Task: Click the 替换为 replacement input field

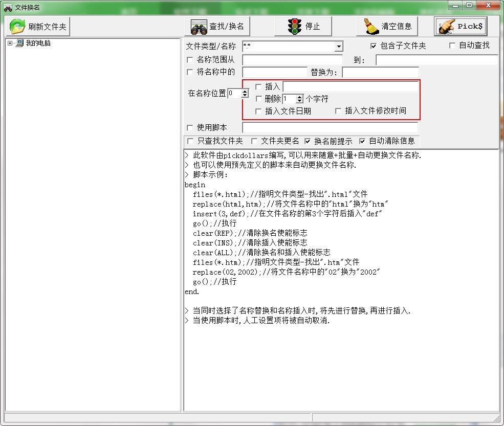Action: coord(381,72)
